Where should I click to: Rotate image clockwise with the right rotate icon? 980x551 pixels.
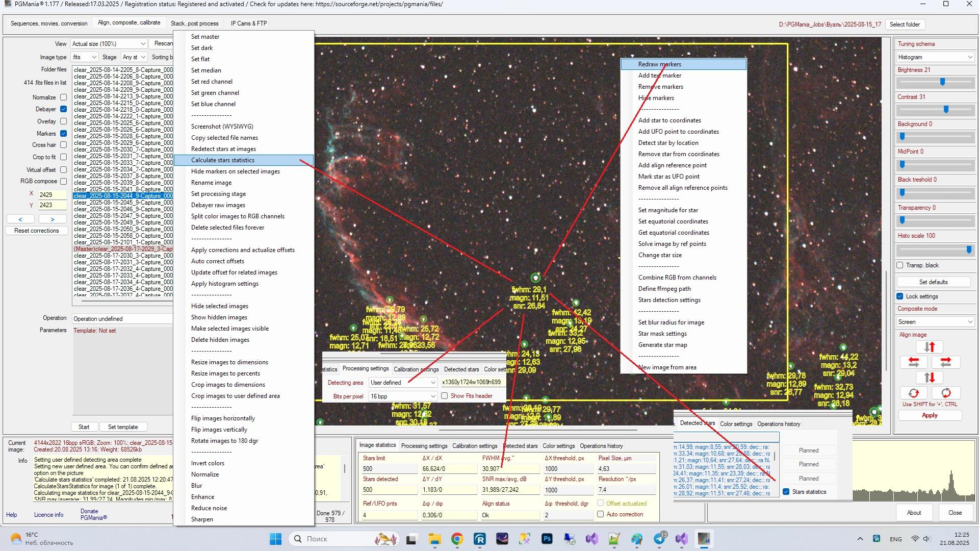pos(946,393)
